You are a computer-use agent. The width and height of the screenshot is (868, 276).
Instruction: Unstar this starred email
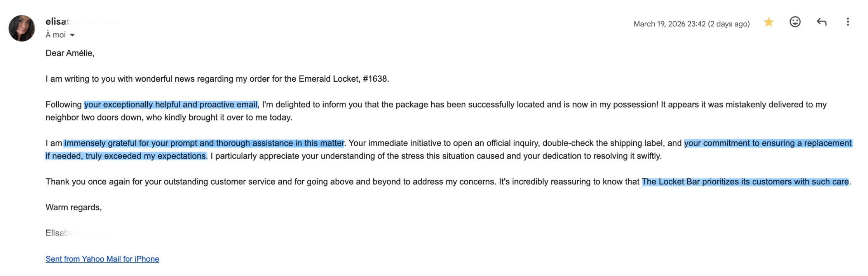(x=768, y=22)
